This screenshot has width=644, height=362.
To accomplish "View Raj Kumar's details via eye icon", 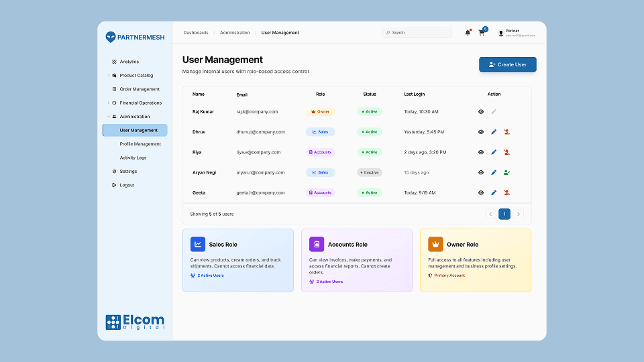I will pyautogui.click(x=481, y=112).
